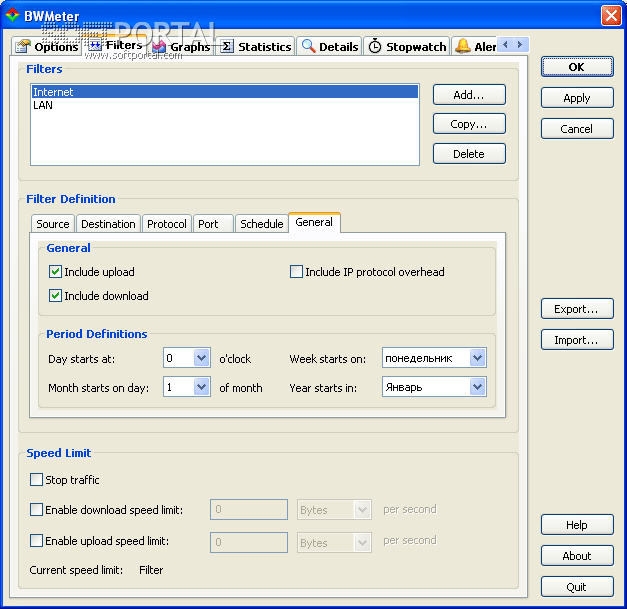Click the OK button
Image resolution: width=627 pixels, height=609 pixels.
577,67
